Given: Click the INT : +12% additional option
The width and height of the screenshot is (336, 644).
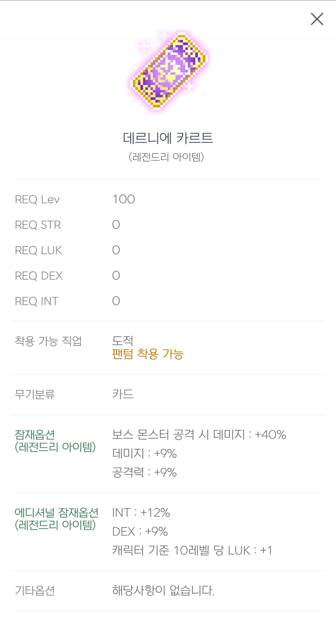Looking at the screenshot, I should (141, 513).
